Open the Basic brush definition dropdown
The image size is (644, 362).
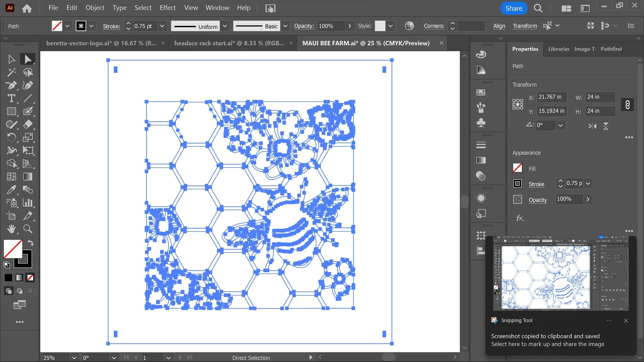(285, 26)
